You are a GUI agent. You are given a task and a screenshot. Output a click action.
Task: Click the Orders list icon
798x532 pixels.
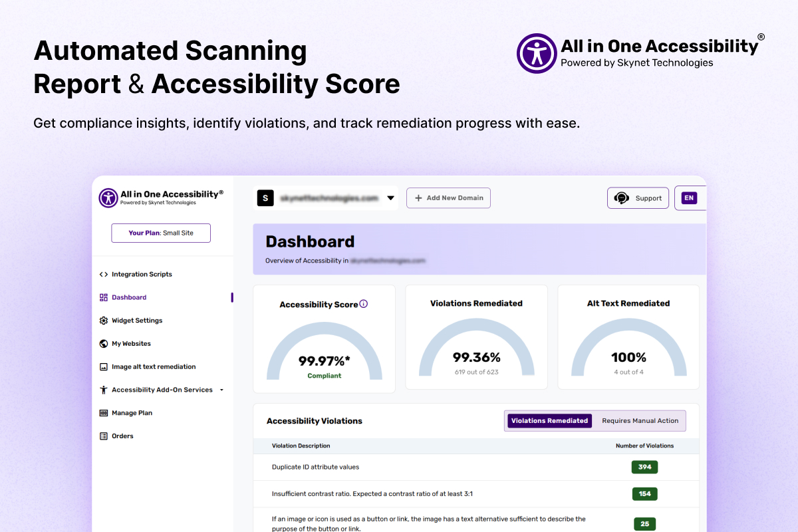tap(104, 436)
